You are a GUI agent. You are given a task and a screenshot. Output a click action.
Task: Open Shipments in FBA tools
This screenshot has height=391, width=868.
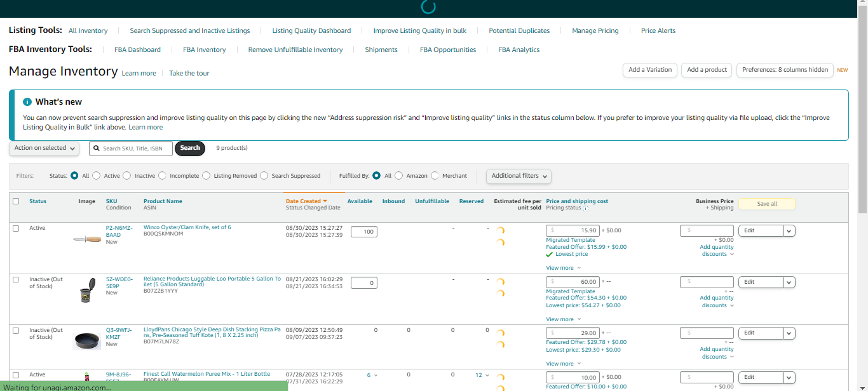381,50
